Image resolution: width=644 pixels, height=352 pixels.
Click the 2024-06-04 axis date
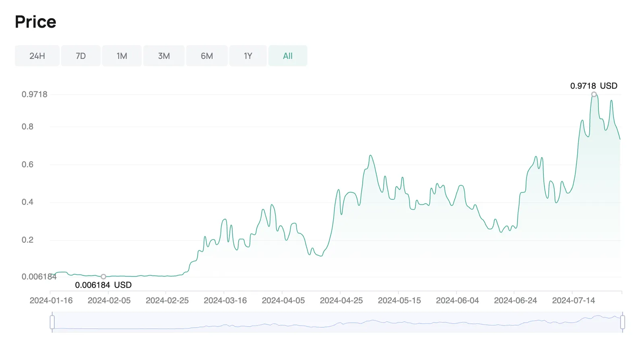[457, 300]
